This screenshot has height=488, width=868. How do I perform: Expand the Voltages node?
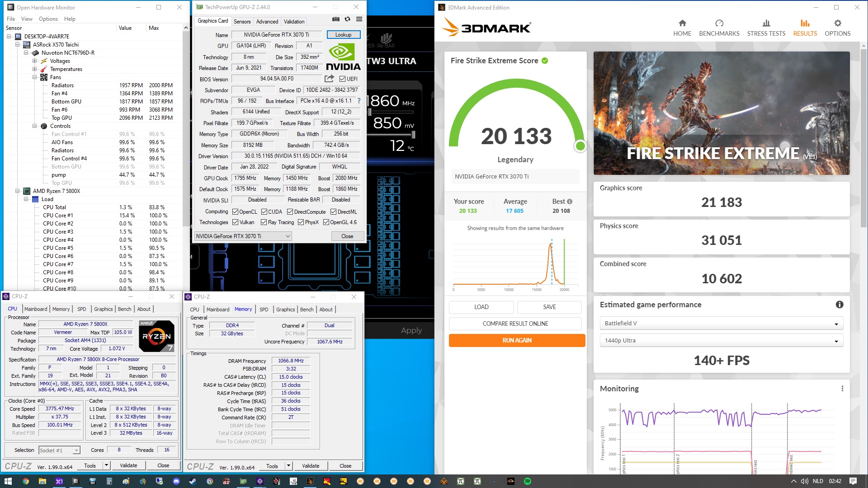click(35, 61)
